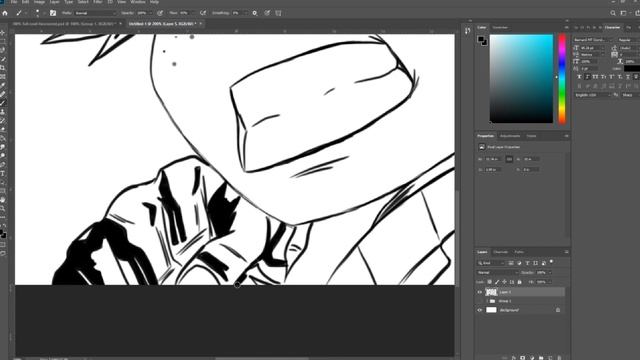Open the Filter menu
Viewport: 640px width, 360px height.
tap(98, 2)
